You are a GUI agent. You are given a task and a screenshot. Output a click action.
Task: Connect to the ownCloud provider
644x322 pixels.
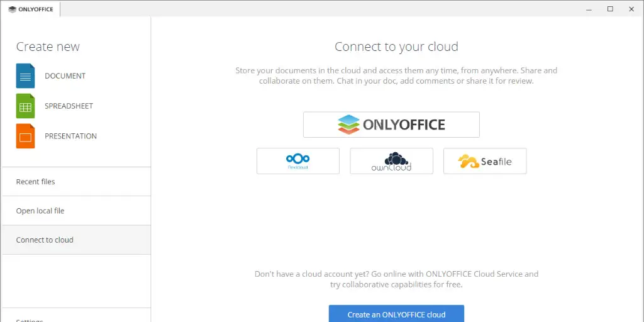click(x=391, y=161)
